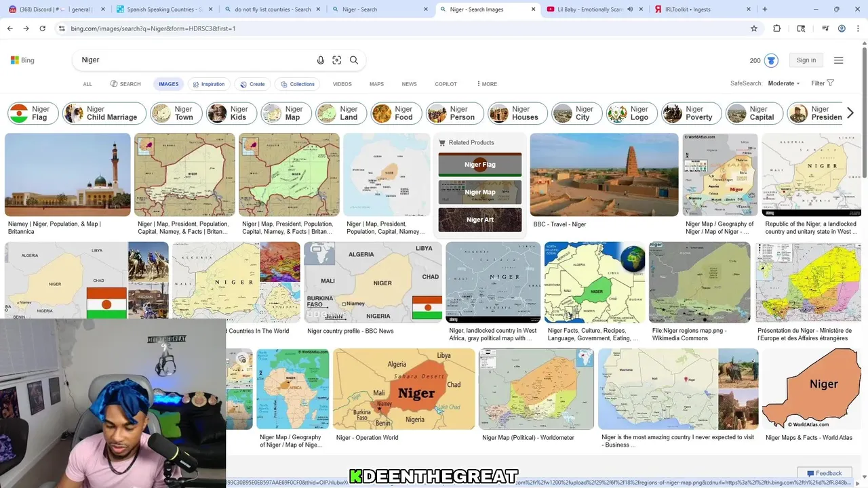Reload the page with refresh icon
868x488 pixels.
pos(42,28)
